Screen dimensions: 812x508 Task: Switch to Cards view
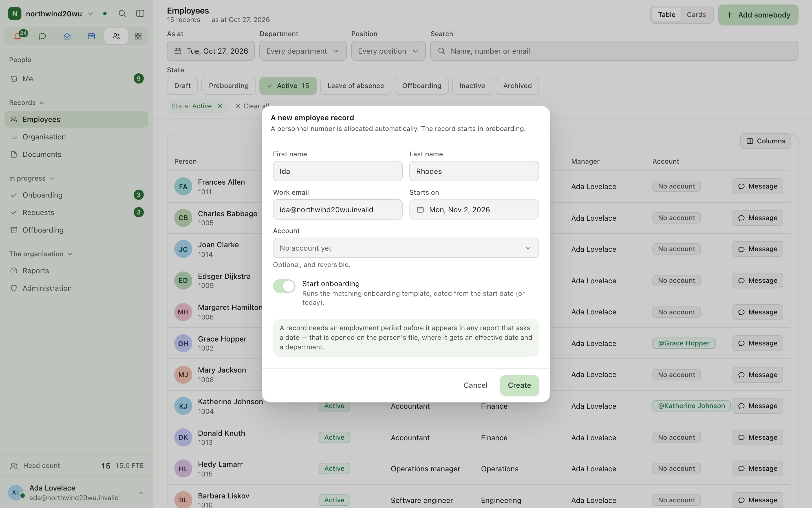pyautogui.click(x=696, y=15)
